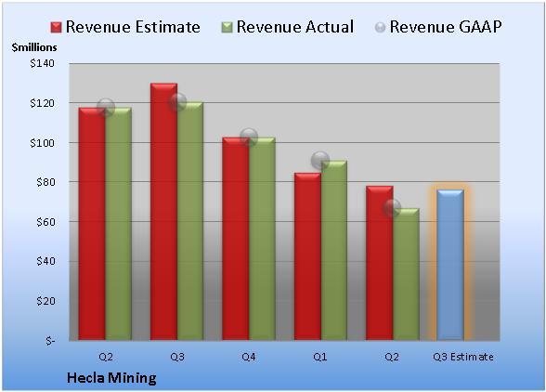Select the red estimate bar for Q4
The image size is (546, 392).
click(x=236, y=239)
